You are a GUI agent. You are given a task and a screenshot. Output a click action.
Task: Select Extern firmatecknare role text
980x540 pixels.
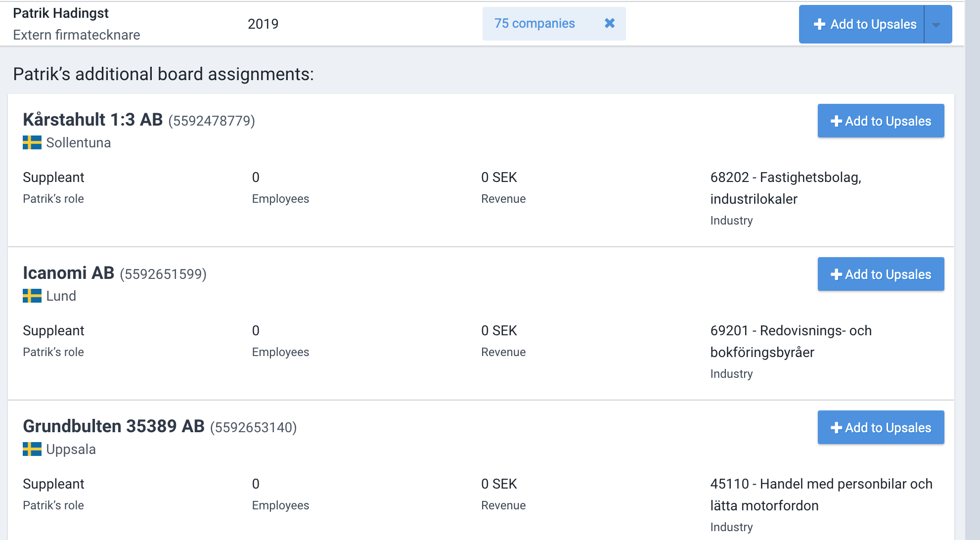point(77,35)
